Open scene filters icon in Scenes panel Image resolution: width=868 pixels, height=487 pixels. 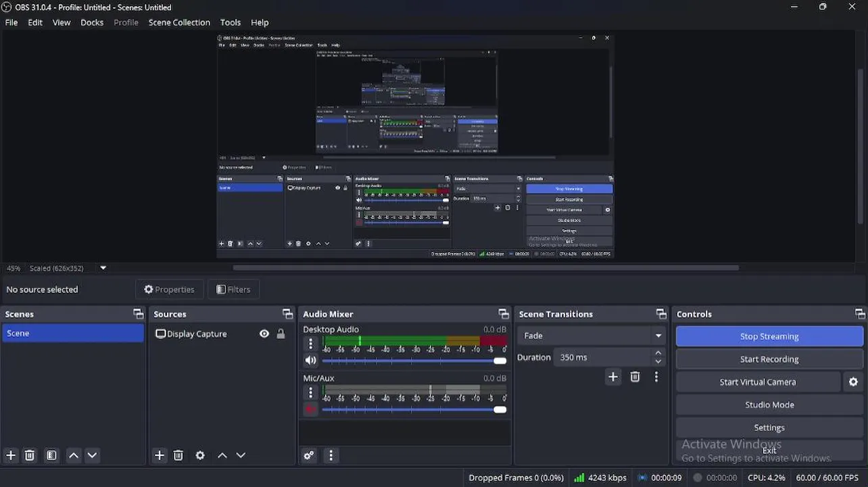coord(51,455)
